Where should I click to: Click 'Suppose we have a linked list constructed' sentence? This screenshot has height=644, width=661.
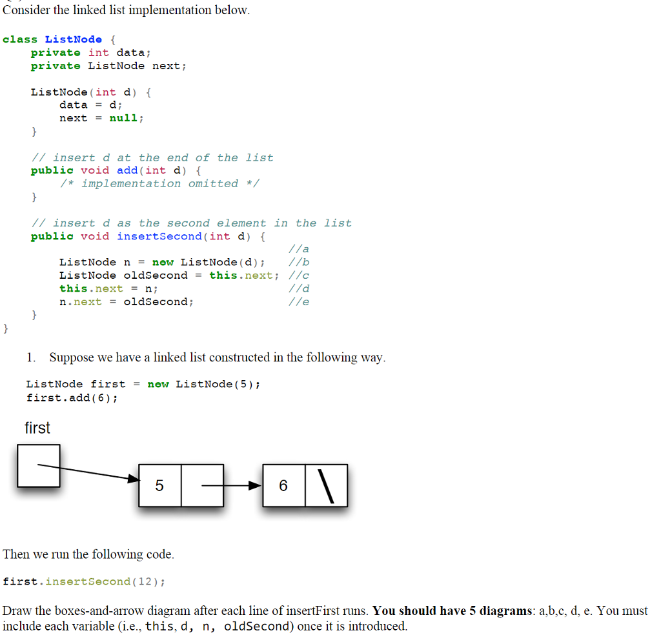[218, 358]
